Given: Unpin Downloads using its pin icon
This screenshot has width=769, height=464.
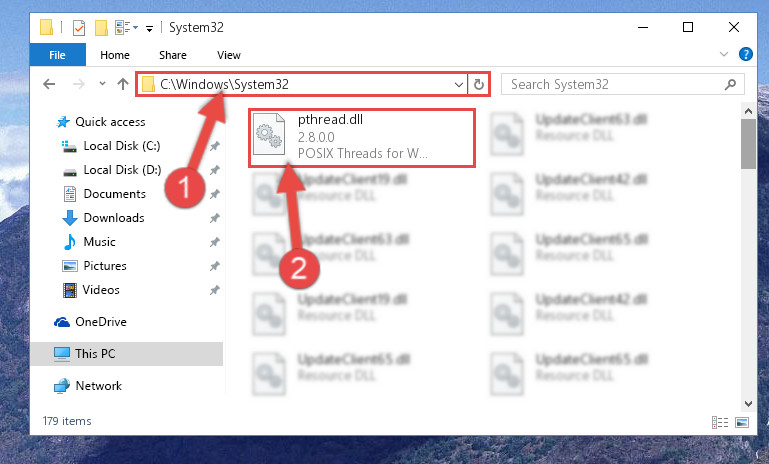Looking at the screenshot, I should point(214,218).
